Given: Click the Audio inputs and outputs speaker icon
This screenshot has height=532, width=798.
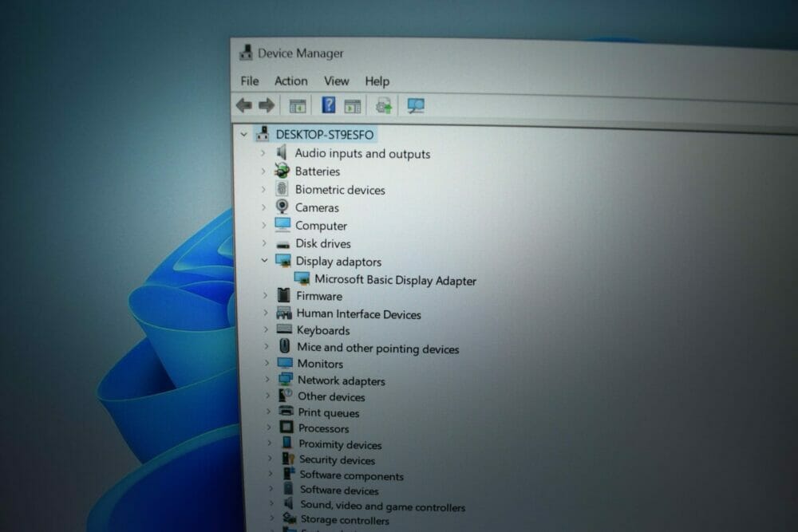Looking at the screenshot, I should (x=282, y=152).
